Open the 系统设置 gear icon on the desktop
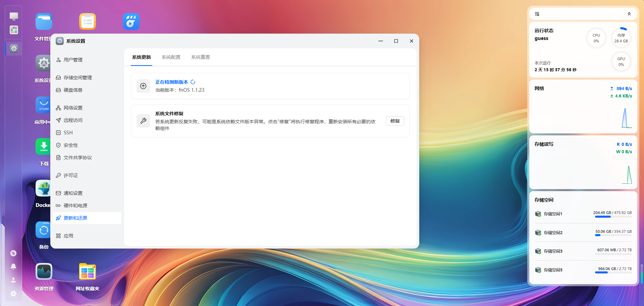 [x=43, y=63]
